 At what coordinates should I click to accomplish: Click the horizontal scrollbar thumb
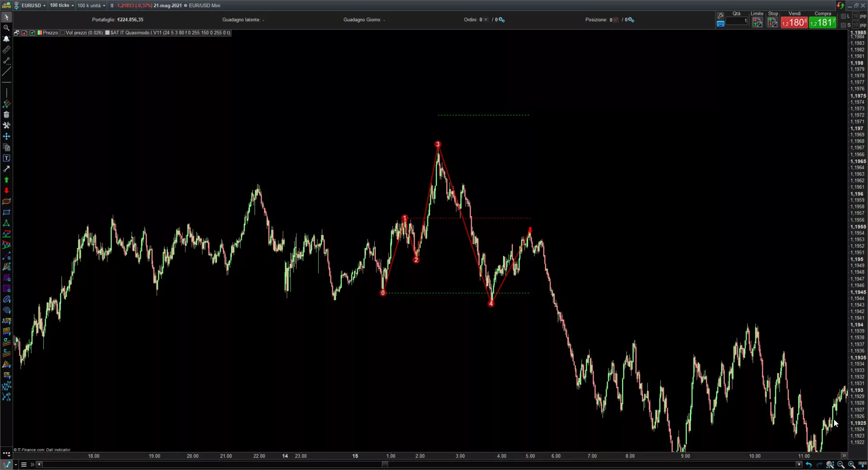point(385,465)
